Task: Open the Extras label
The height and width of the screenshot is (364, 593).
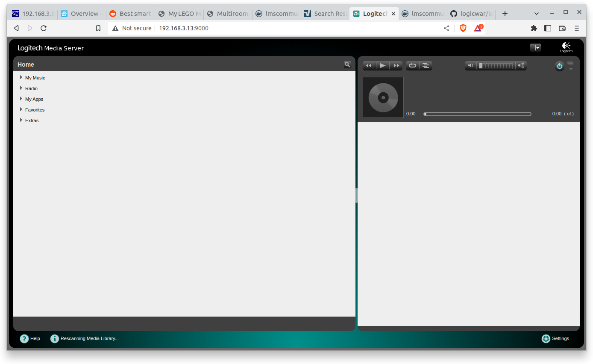Action: [x=32, y=120]
